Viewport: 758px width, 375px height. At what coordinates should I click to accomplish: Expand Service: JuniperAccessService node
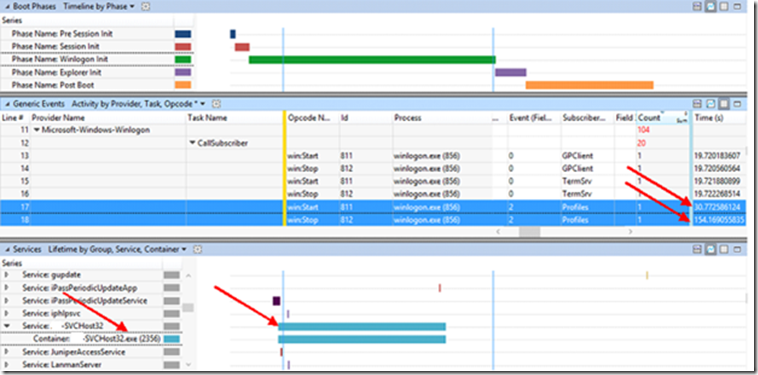coord(7,352)
